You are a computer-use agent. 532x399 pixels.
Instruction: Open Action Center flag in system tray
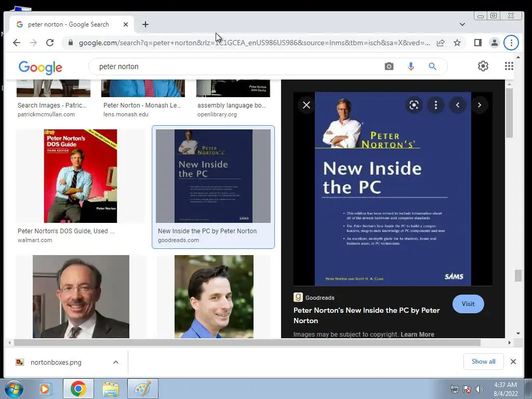tap(467, 389)
